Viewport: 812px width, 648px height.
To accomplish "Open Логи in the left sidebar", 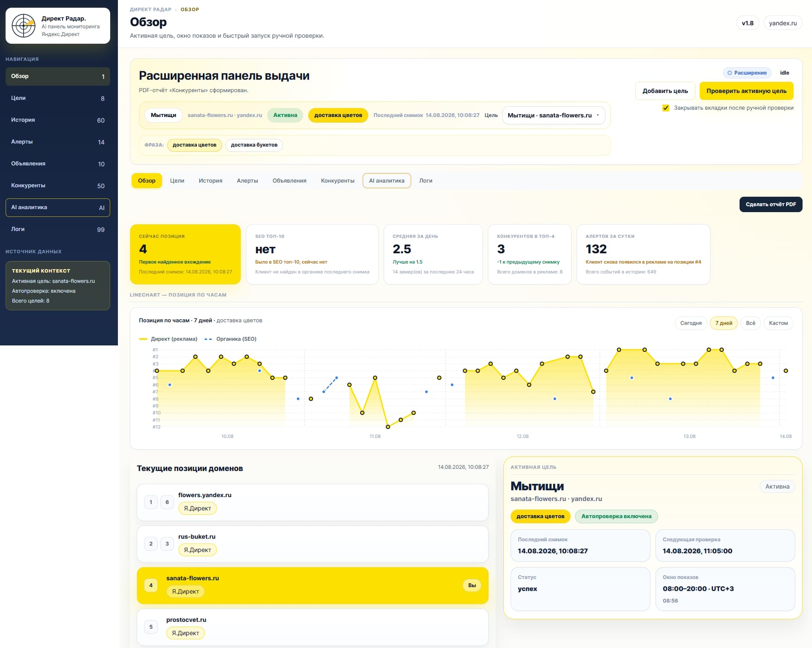I will point(58,229).
